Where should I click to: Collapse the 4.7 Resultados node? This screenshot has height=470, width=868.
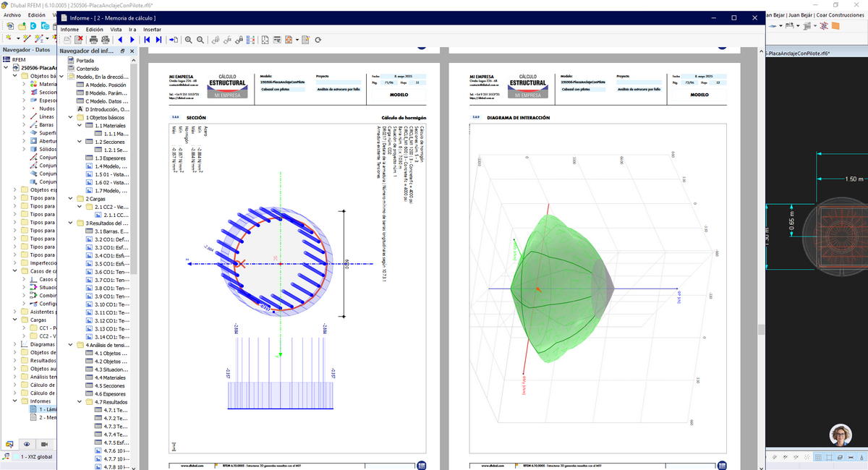(80, 402)
